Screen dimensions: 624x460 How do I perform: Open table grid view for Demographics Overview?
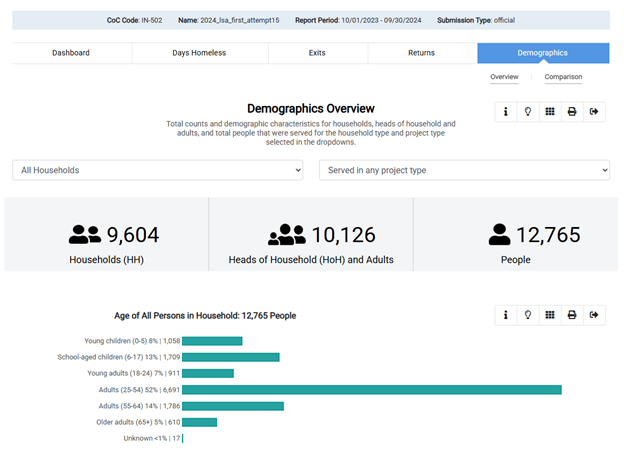point(550,112)
